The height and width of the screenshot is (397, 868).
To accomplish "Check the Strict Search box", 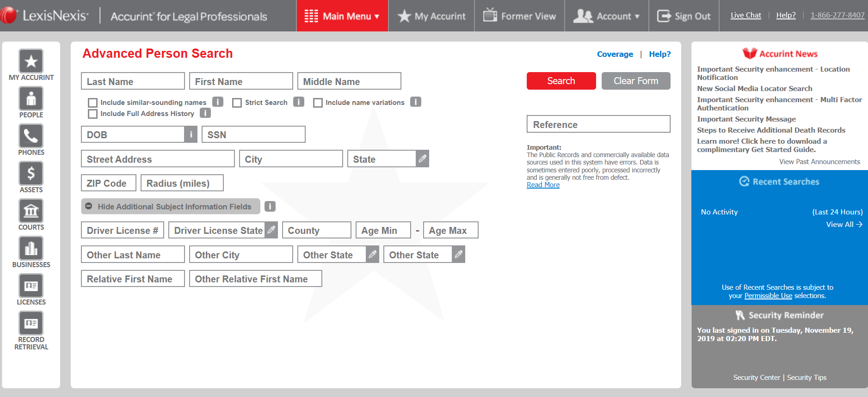I will 237,103.
